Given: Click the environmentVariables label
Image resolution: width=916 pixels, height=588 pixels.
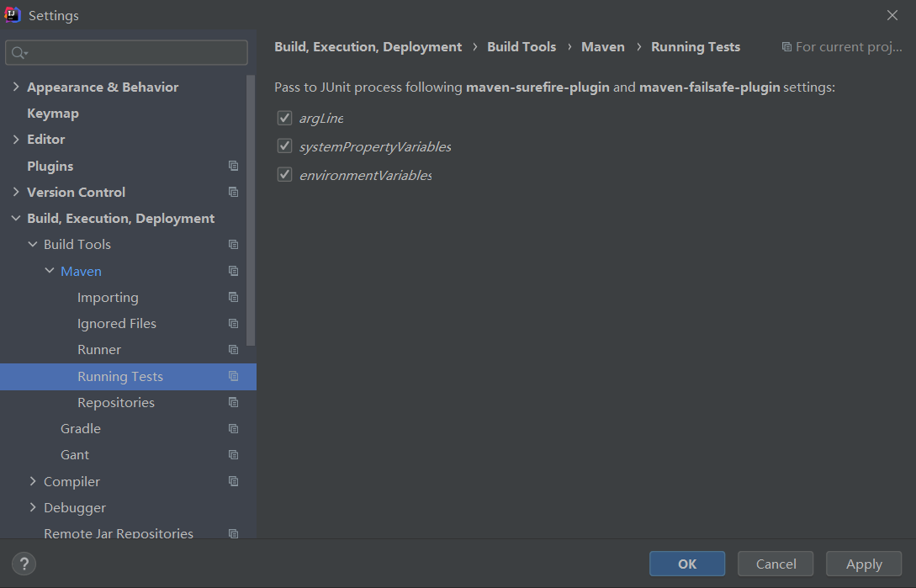Looking at the screenshot, I should [366, 175].
